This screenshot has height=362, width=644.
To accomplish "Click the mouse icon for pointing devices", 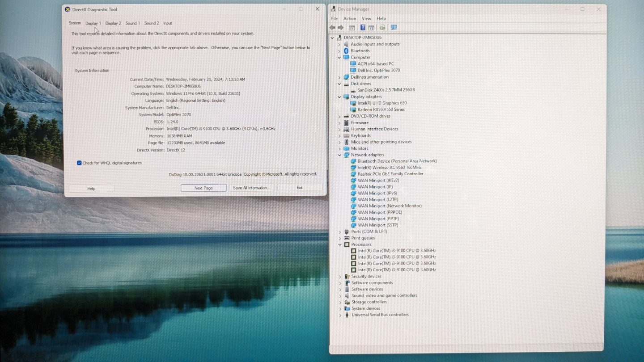I will coord(346,142).
